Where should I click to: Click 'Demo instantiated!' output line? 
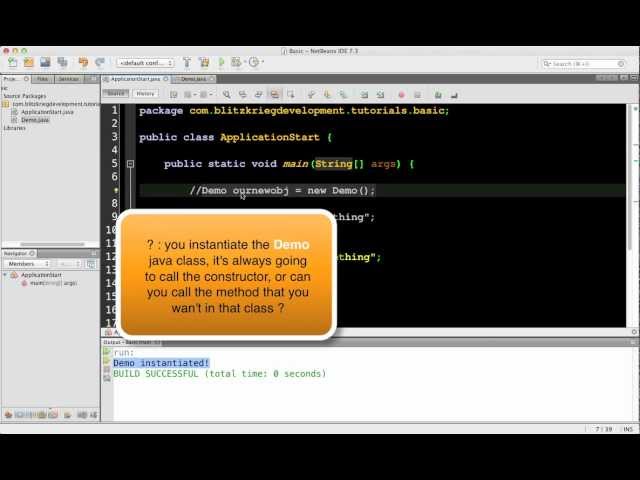point(161,363)
